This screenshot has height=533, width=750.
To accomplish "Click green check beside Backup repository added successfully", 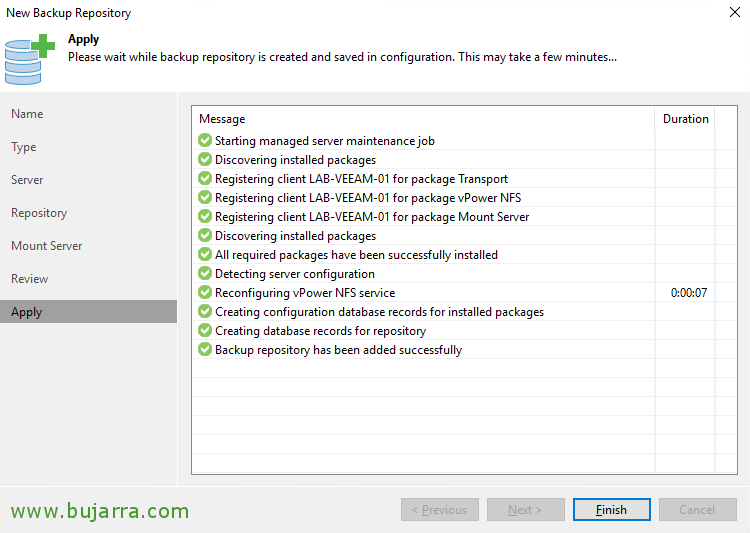I will (x=205, y=349).
